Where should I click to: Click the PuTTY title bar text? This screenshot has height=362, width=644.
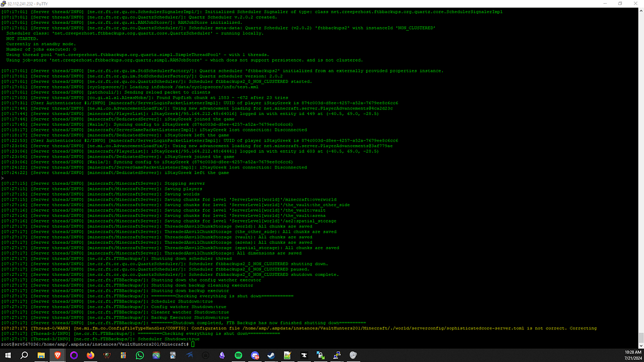[x=26, y=3]
